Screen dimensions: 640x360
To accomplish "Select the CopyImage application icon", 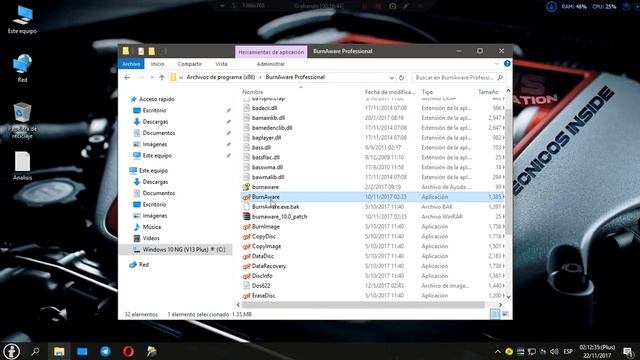I will (x=246, y=247).
